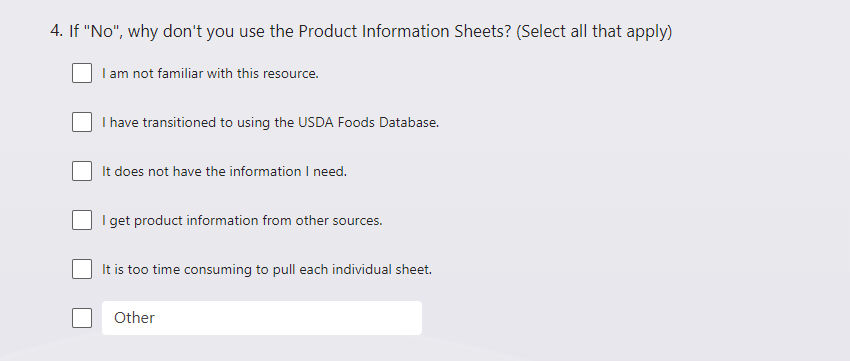Enable the "product information from other sources" checkbox
Viewport: 850px width, 361px height.
point(82,220)
